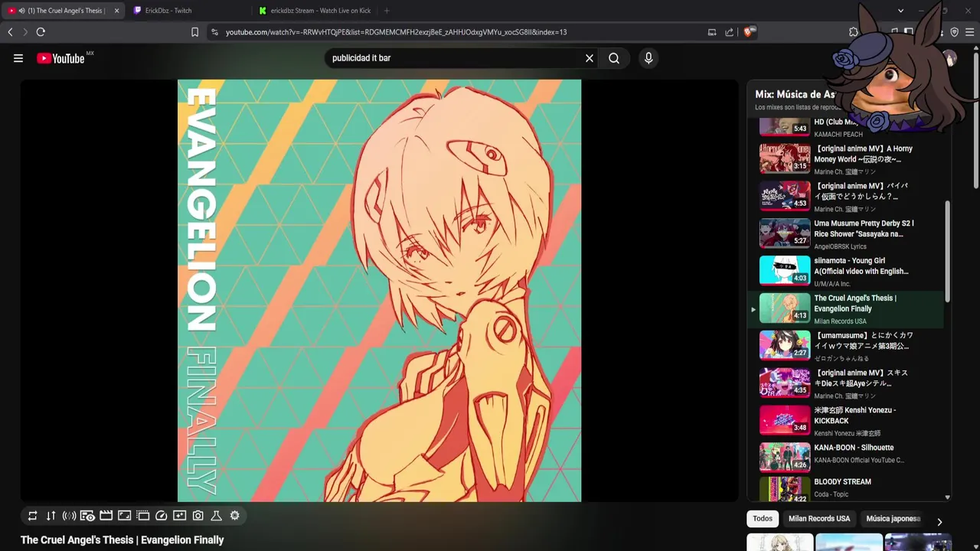Switch to the ErickDbz - Twitch tab

coord(188,11)
